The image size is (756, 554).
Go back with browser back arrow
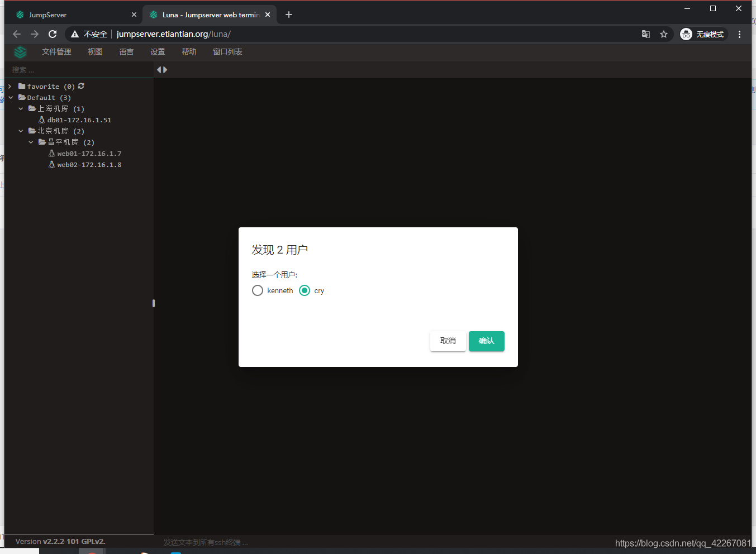click(17, 34)
